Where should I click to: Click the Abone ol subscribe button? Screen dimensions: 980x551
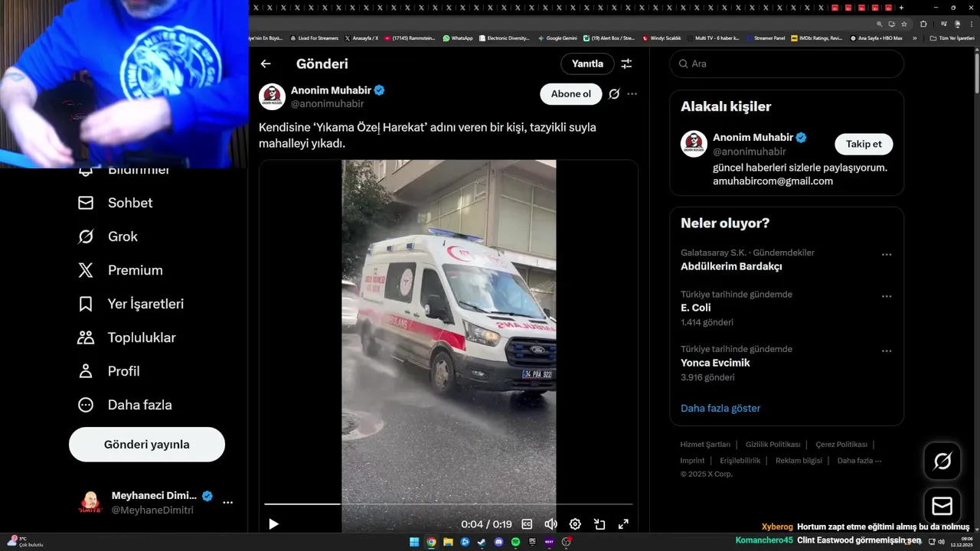(571, 94)
